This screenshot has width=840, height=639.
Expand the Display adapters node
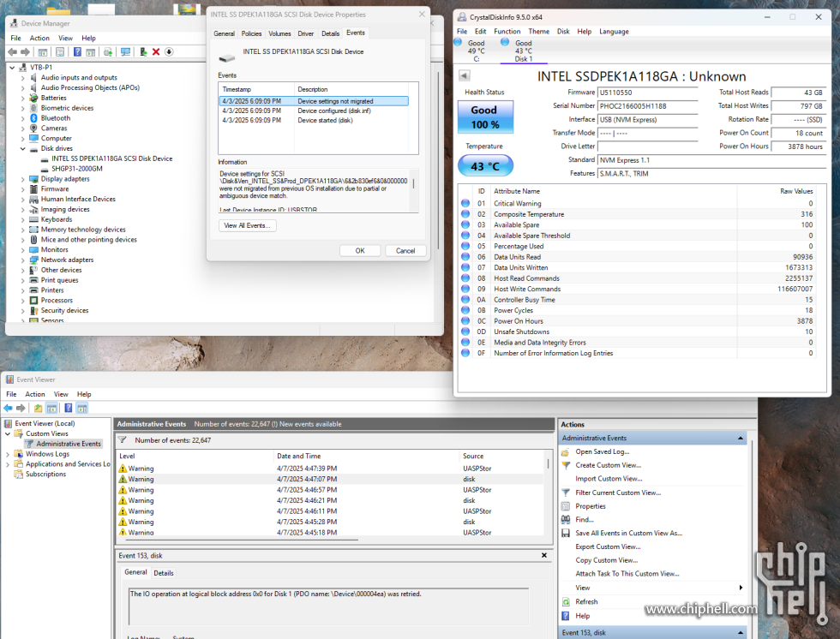coord(22,179)
